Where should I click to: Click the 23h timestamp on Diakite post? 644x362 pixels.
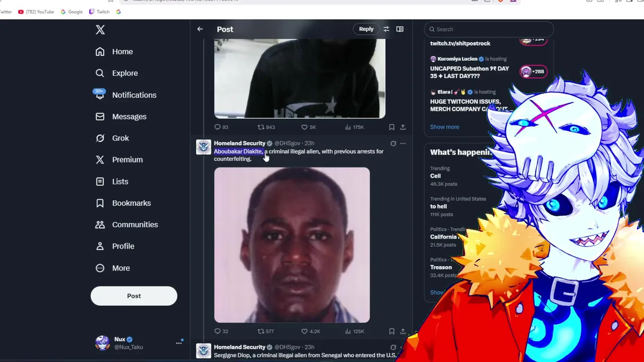pos(309,143)
